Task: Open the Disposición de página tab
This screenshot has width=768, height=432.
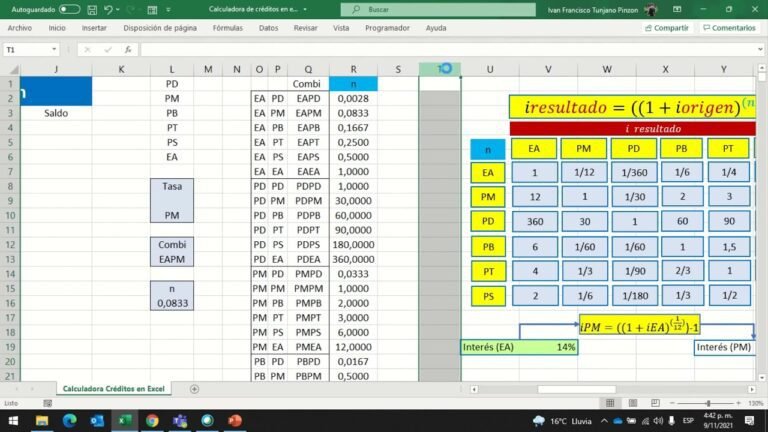Action: (160, 28)
